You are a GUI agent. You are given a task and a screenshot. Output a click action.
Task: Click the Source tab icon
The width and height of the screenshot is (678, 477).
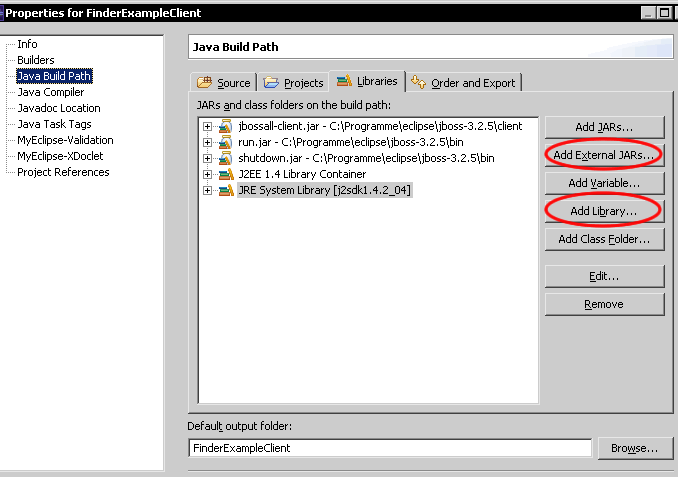click(x=205, y=83)
